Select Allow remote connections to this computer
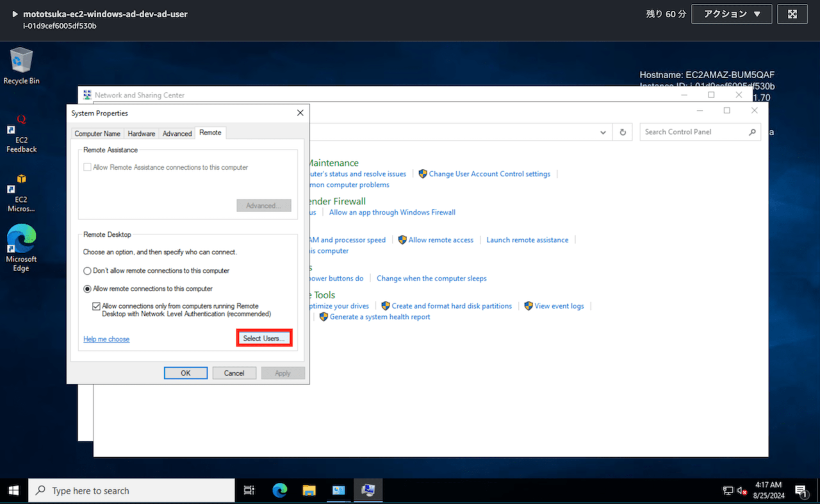The height and width of the screenshot is (504, 820). [87, 288]
